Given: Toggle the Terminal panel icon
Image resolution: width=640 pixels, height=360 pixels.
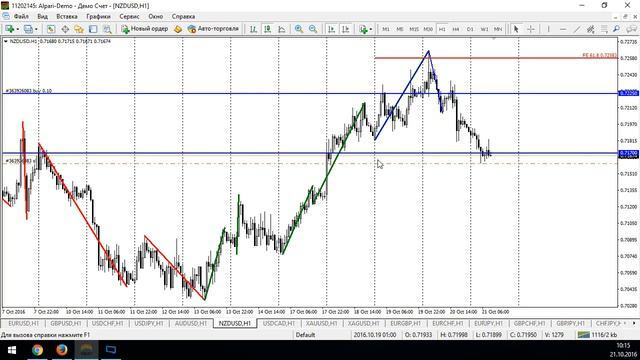Looking at the screenshot, I should [93, 29].
